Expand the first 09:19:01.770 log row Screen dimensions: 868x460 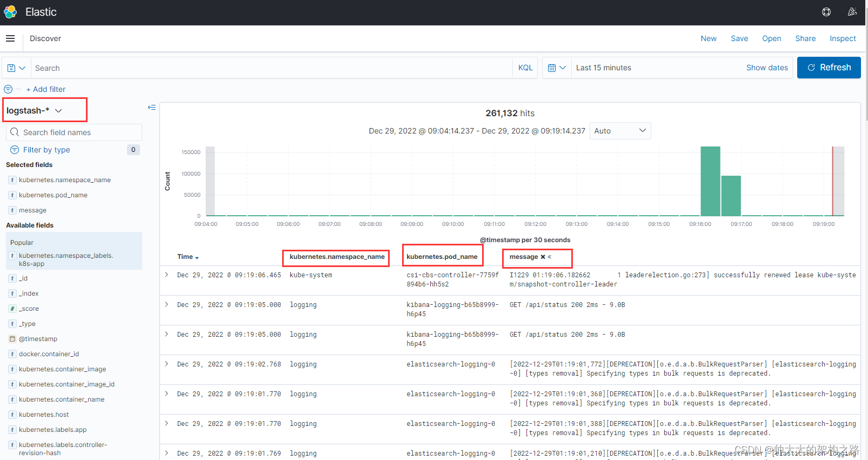[x=166, y=394]
